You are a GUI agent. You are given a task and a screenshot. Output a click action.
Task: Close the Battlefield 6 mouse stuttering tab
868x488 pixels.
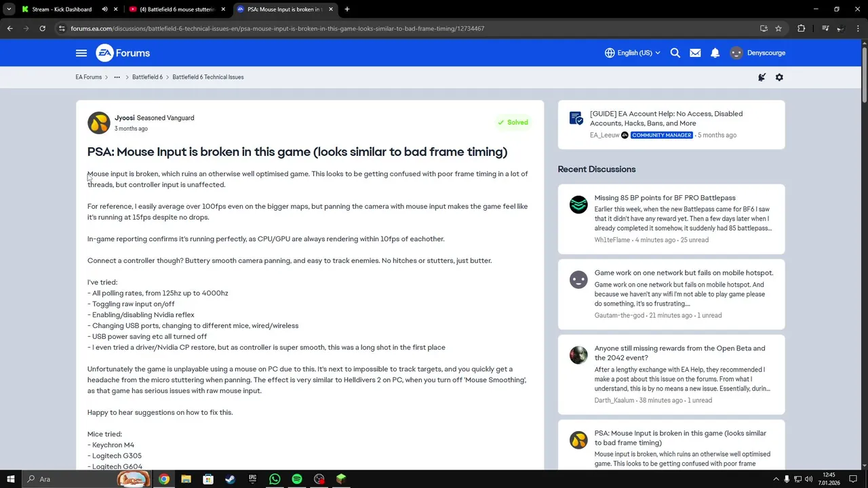pyautogui.click(x=223, y=9)
